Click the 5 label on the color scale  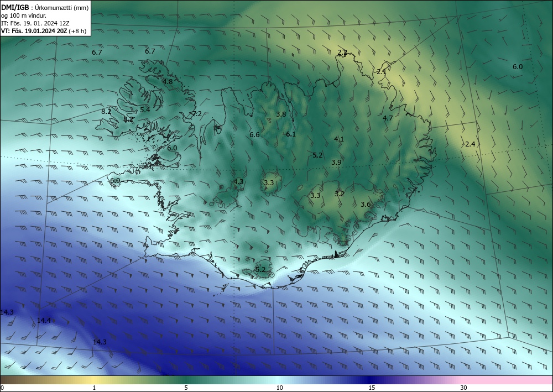tap(186, 388)
